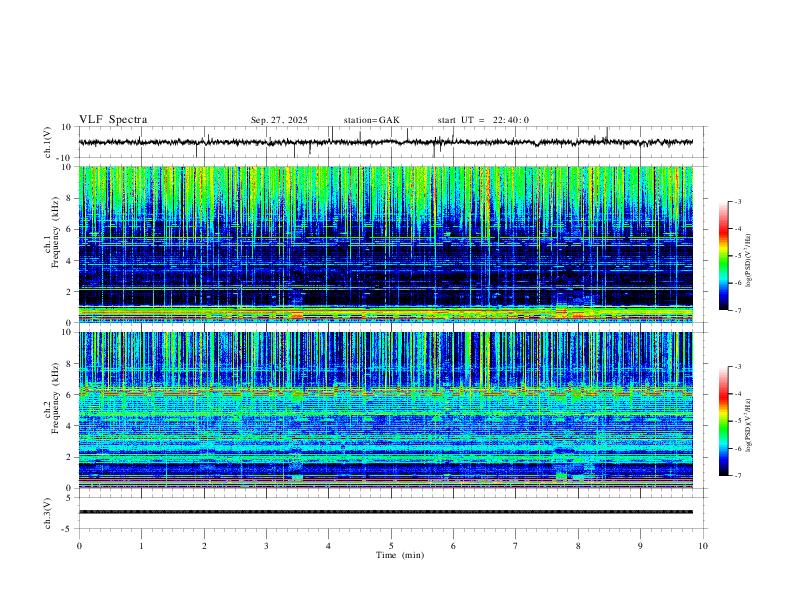Click the "ch.3(V)" axis label
The height and width of the screenshot is (612, 792).
click(x=48, y=514)
